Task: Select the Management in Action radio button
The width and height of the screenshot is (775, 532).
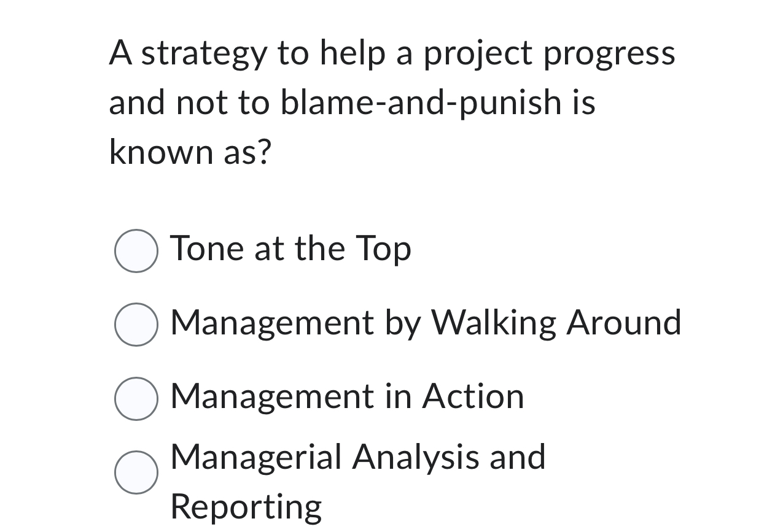Action: pyautogui.click(x=136, y=399)
